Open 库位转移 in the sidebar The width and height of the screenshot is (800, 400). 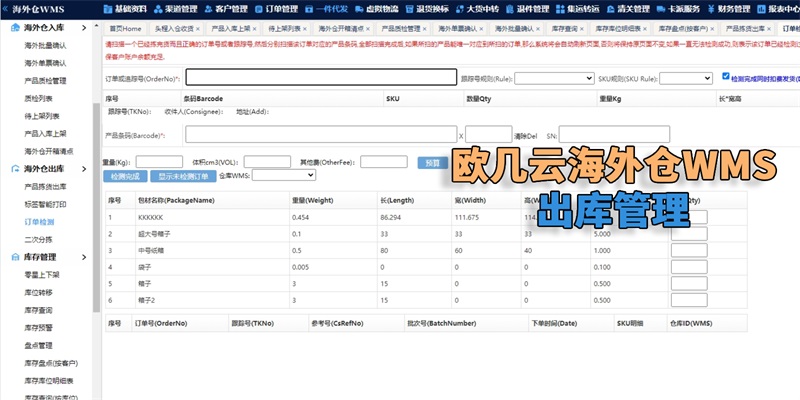(38, 292)
